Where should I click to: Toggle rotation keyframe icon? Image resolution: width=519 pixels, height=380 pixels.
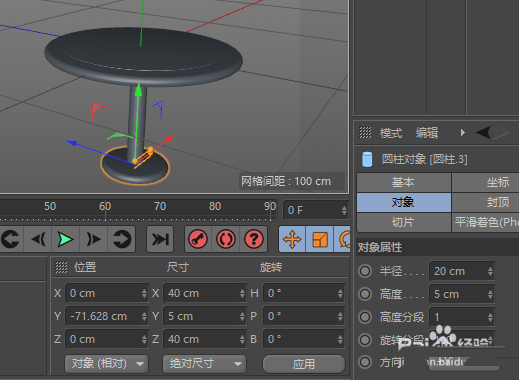click(x=343, y=239)
